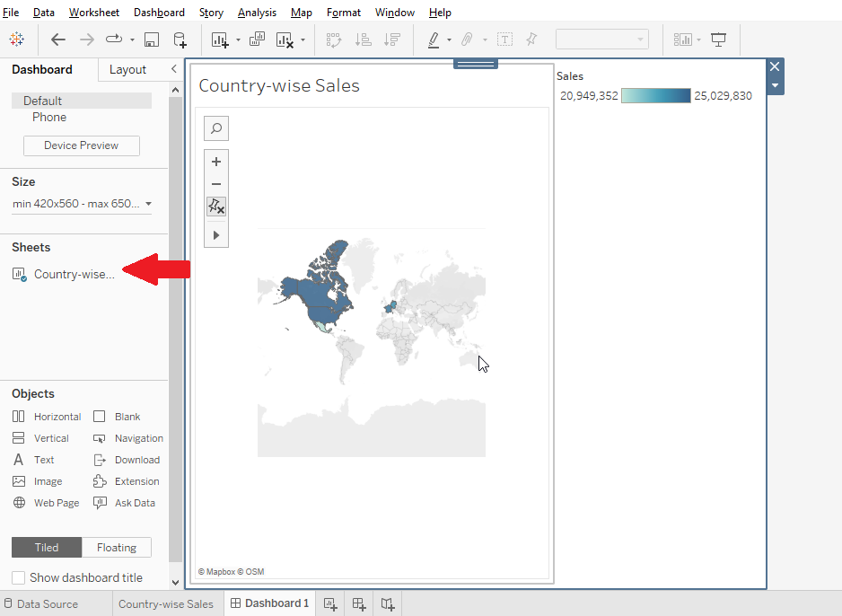Open the legend More Options dropdown arrow
Image resolution: width=842 pixels, height=616 pixels.
click(775, 85)
